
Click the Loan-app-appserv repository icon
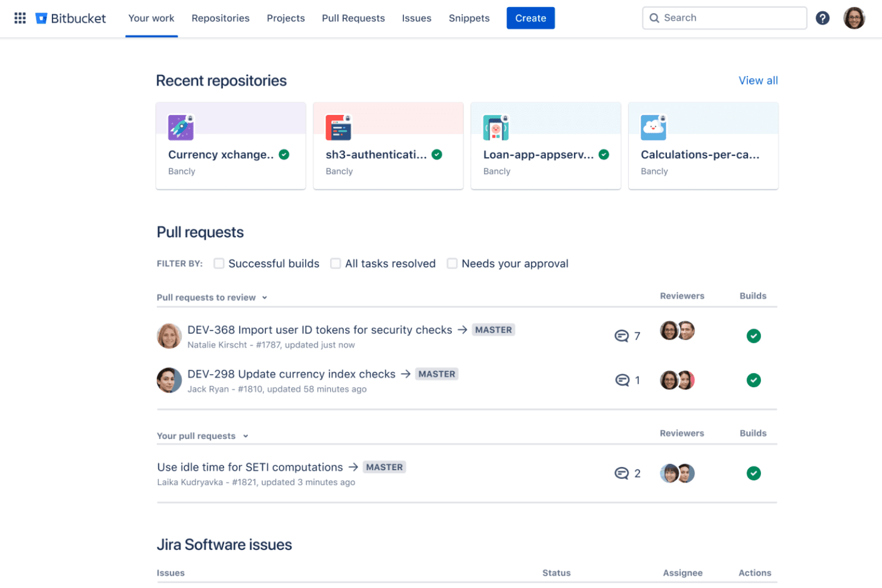point(496,127)
